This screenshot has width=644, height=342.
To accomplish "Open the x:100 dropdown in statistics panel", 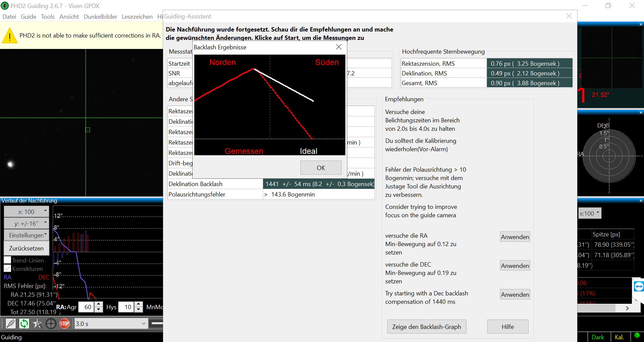I will (590, 213).
